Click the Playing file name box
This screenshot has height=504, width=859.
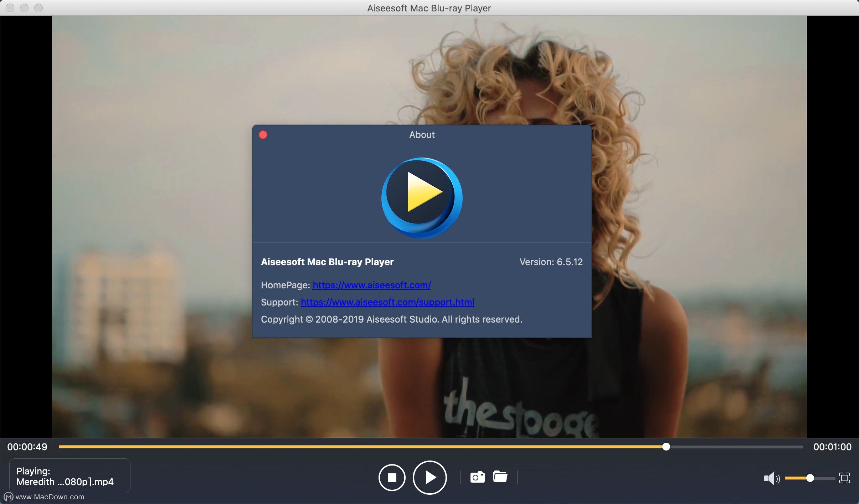pyautogui.click(x=70, y=476)
